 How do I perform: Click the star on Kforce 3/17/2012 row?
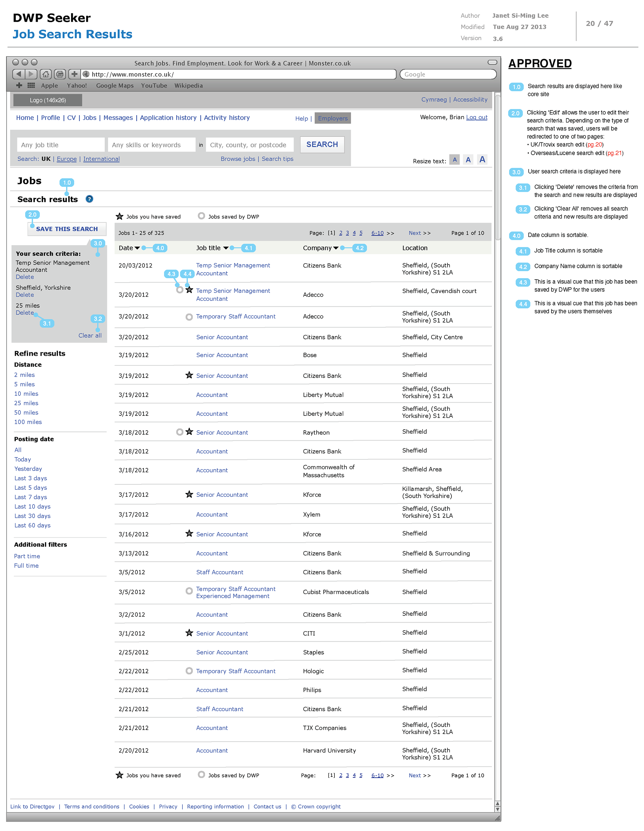coord(189,494)
